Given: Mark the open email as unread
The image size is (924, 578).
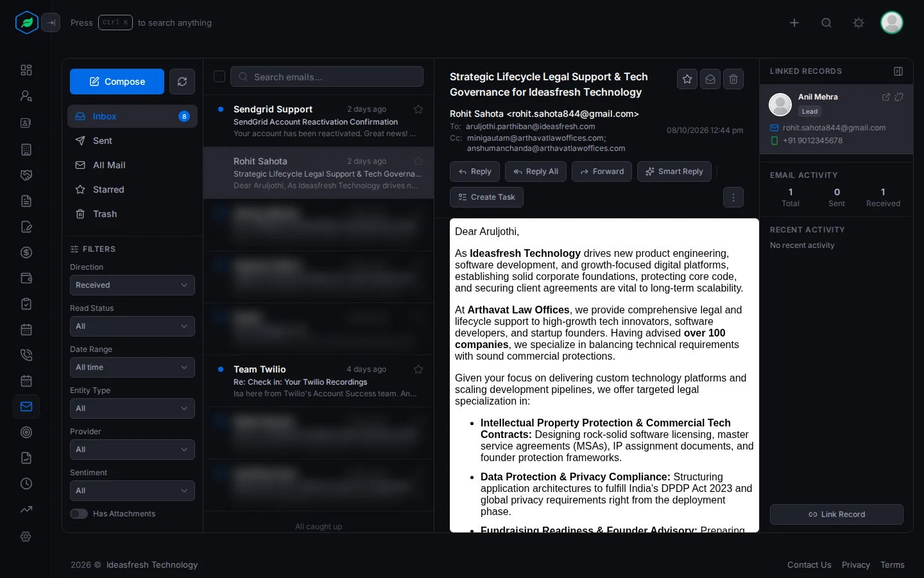Looking at the screenshot, I should point(710,79).
